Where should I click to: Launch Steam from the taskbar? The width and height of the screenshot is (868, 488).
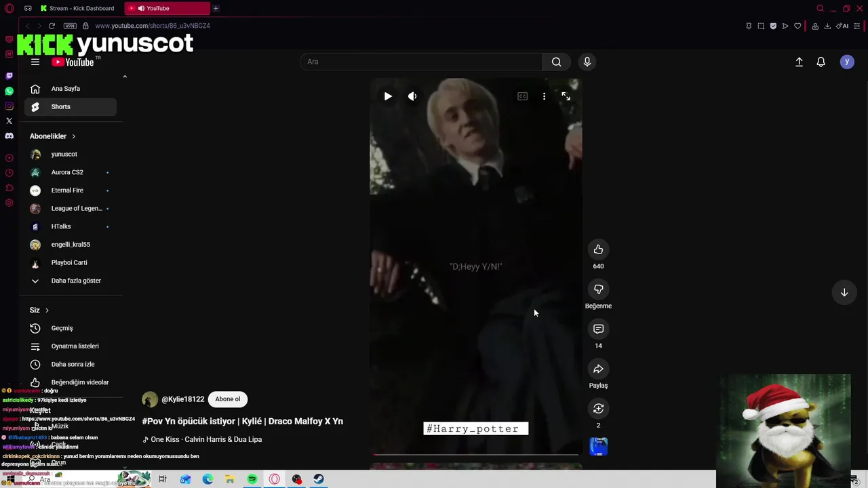click(319, 479)
